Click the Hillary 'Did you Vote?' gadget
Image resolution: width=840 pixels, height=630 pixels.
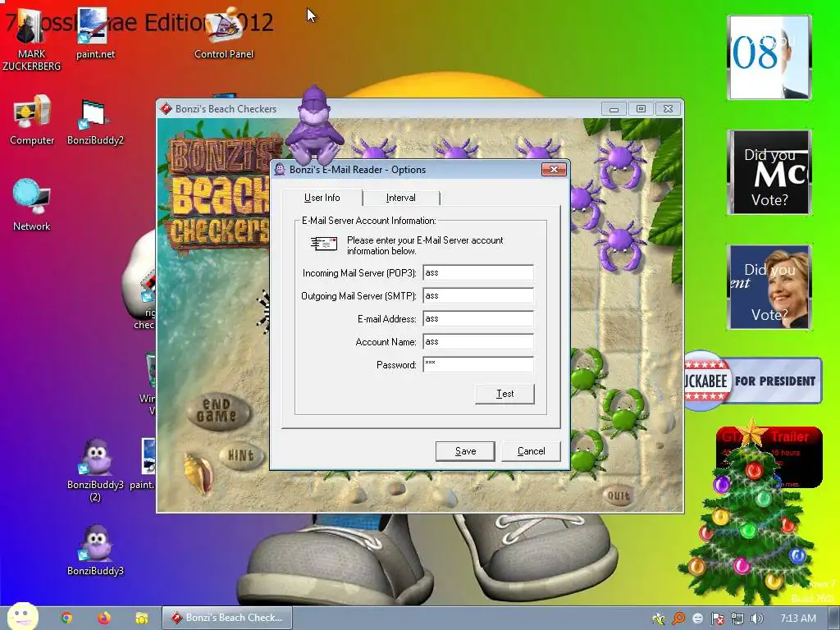click(769, 287)
